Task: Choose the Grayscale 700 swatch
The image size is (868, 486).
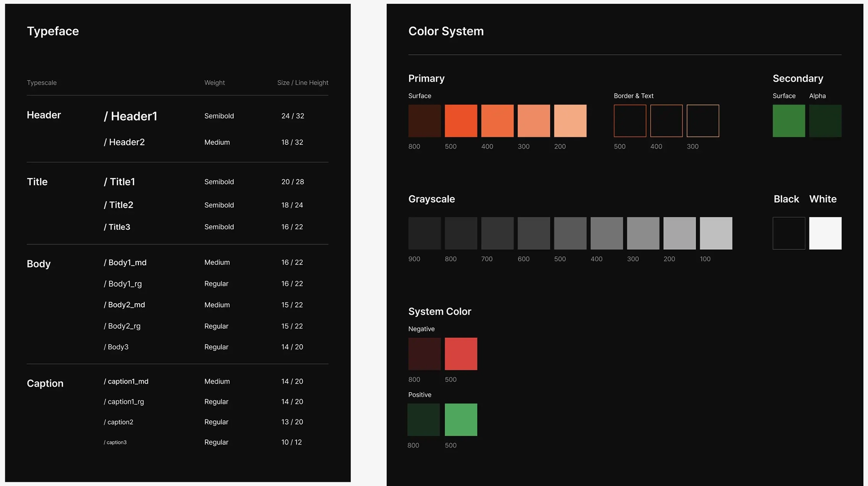Action: (497, 233)
